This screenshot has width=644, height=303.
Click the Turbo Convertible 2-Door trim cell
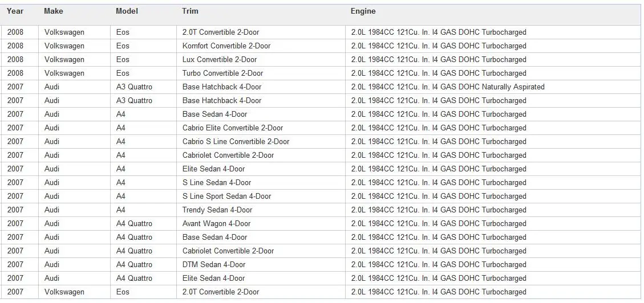tap(222, 73)
